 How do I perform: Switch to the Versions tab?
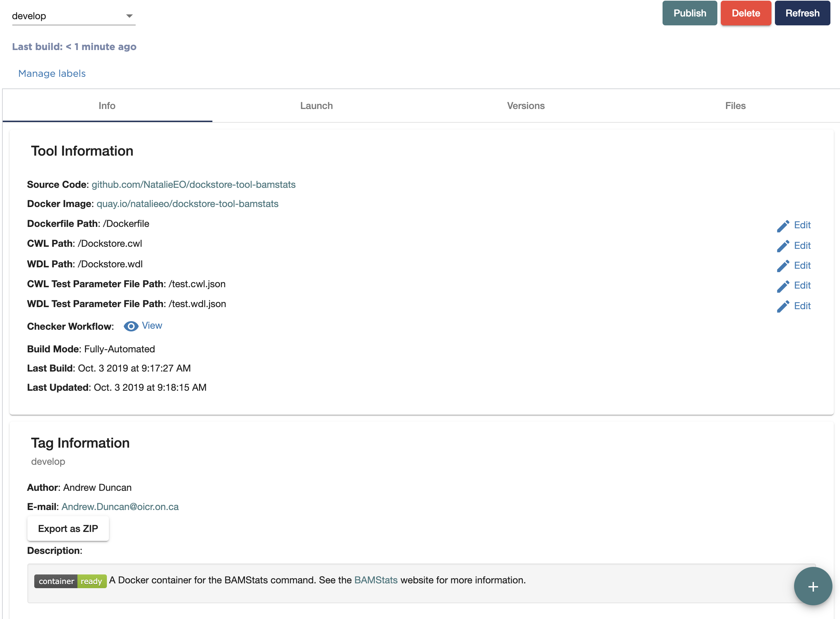(x=526, y=106)
